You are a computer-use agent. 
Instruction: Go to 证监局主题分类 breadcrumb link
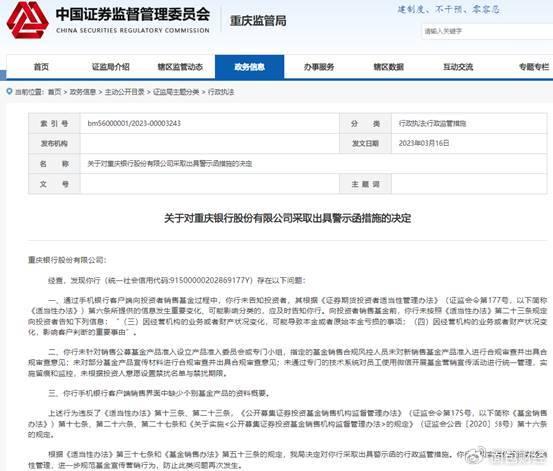point(176,92)
